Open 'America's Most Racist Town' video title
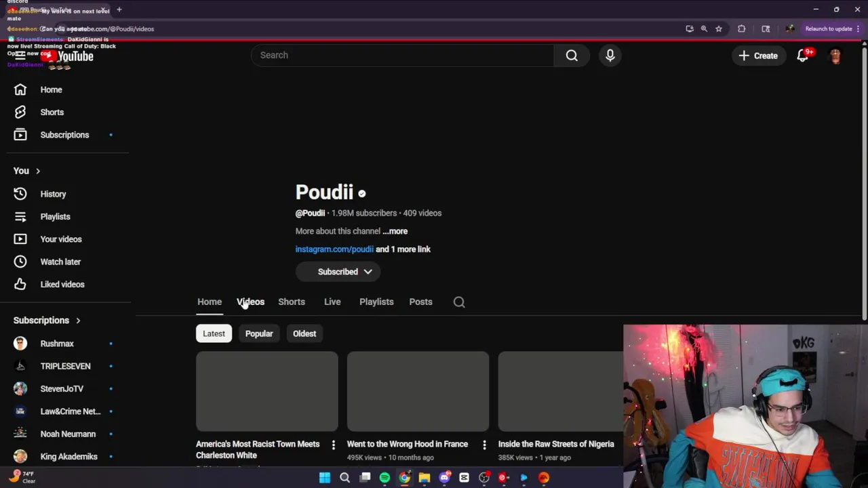Screen dimensions: 868x488 click(x=258, y=449)
